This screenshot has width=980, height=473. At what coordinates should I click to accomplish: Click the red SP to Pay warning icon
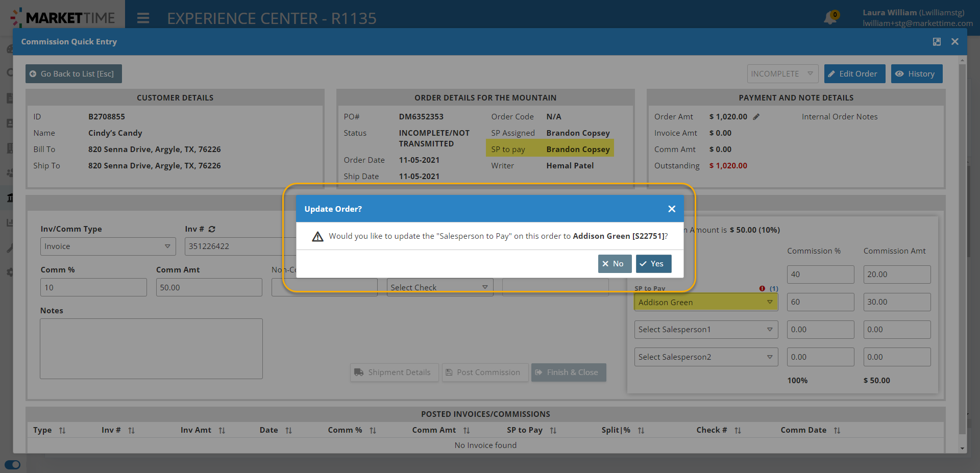click(762, 288)
